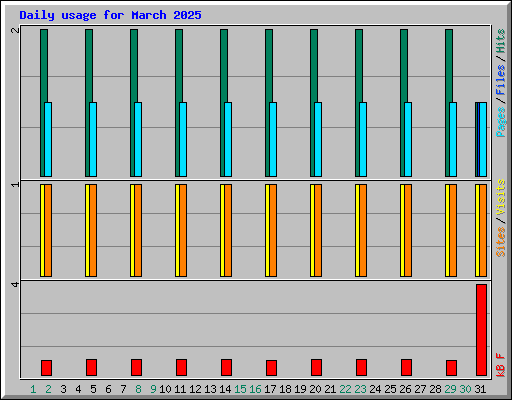Click day number 25 on the x-axis
Image resolution: width=512 pixels, height=400 pixels.
click(390, 389)
